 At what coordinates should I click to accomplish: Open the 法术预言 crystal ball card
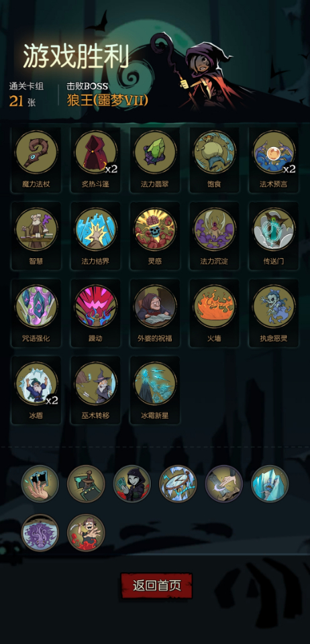point(274,152)
